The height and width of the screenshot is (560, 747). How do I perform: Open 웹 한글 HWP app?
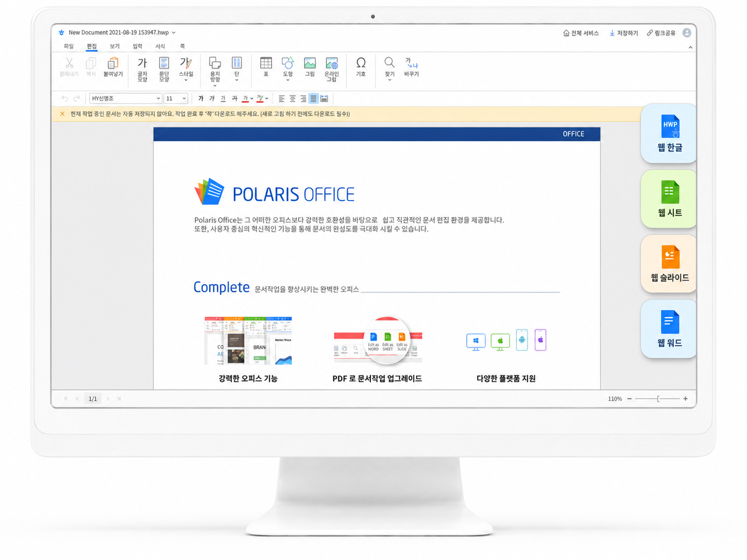click(669, 134)
